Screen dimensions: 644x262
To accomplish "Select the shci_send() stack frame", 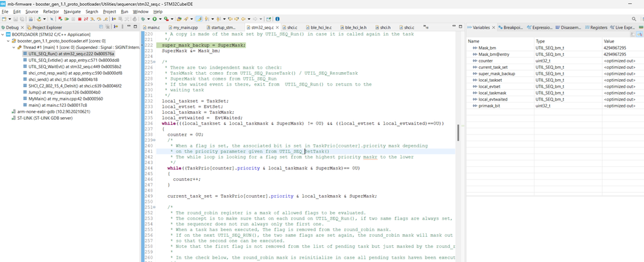I will pyautogui.click(x=61, y=79).
